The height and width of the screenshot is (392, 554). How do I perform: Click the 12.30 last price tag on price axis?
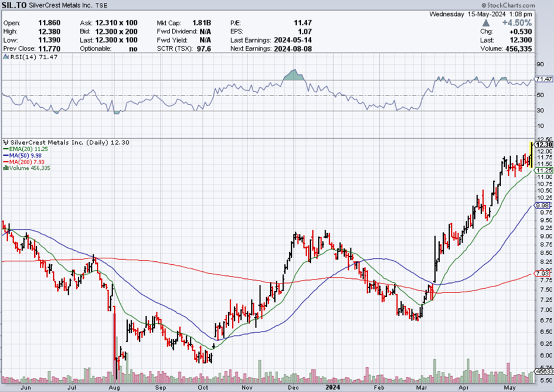pos(544,145)
